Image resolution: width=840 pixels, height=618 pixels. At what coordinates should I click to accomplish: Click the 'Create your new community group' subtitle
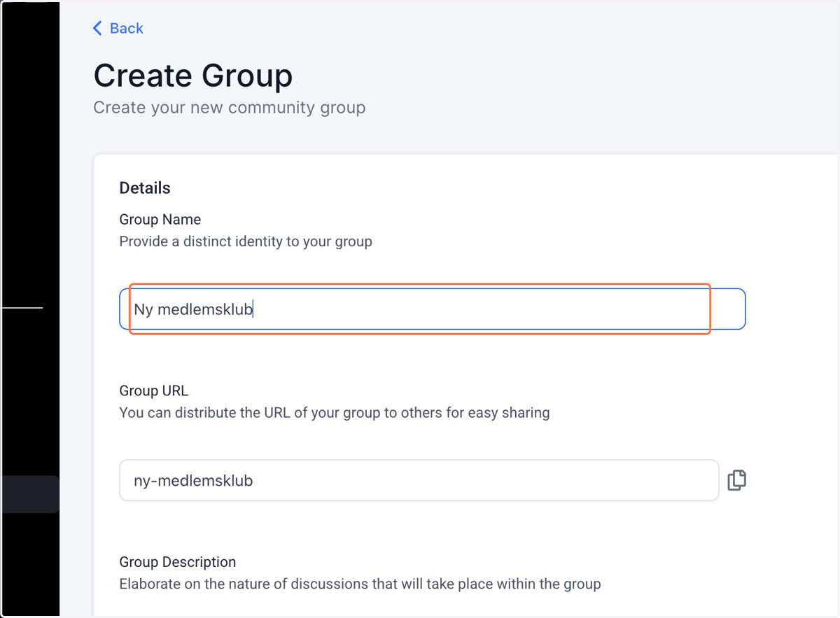tap(230, 108)
